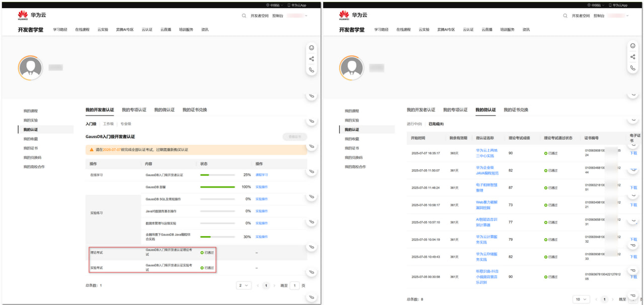Image resolution: width=644 pixels, height=305 pixels.
Task: Open the account dropdown arrow in the left window
Action: 306,16
